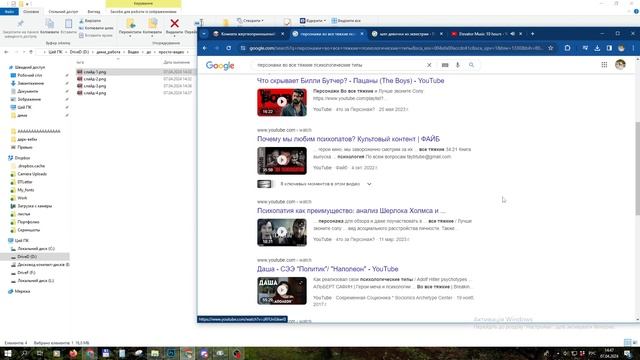Open Windows Start menu
640x360 pixels.
tap(8, 353)
